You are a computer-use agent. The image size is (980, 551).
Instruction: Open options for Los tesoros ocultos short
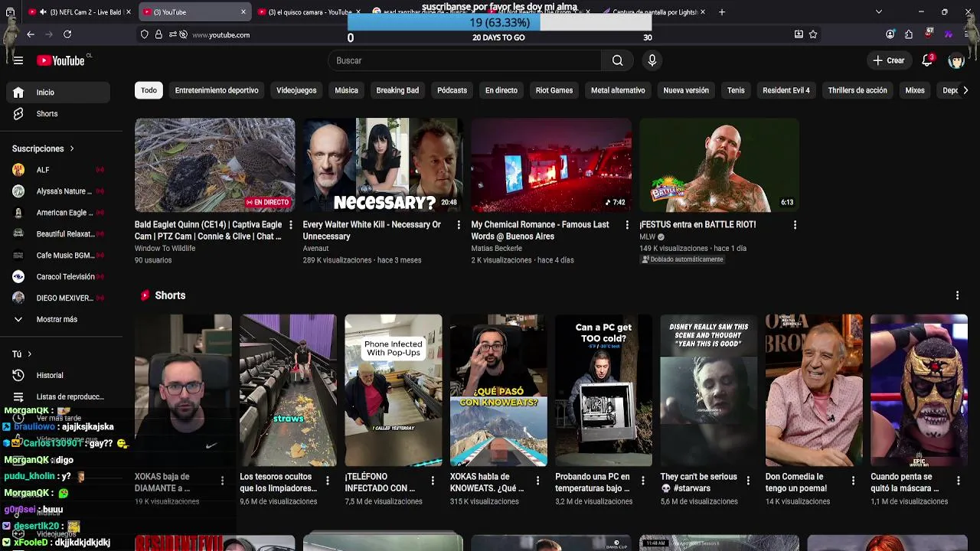click(x=327, y=481)
